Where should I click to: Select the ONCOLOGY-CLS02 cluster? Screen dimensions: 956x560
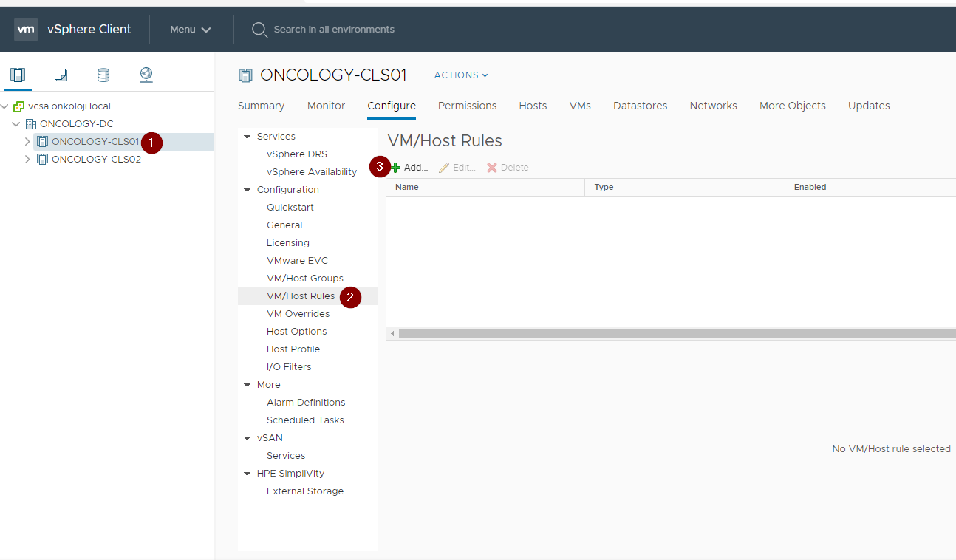coord(96,160)
